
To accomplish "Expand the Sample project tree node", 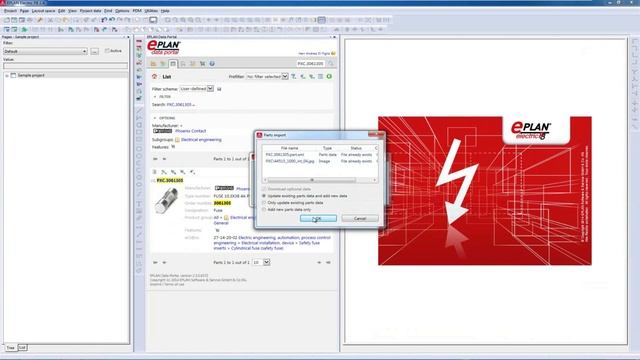I will 7,76.
